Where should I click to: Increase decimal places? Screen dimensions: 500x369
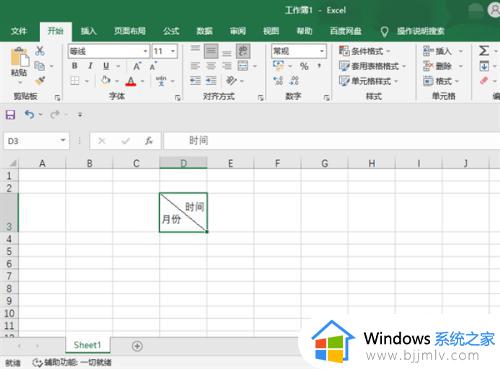coord(278,81)
